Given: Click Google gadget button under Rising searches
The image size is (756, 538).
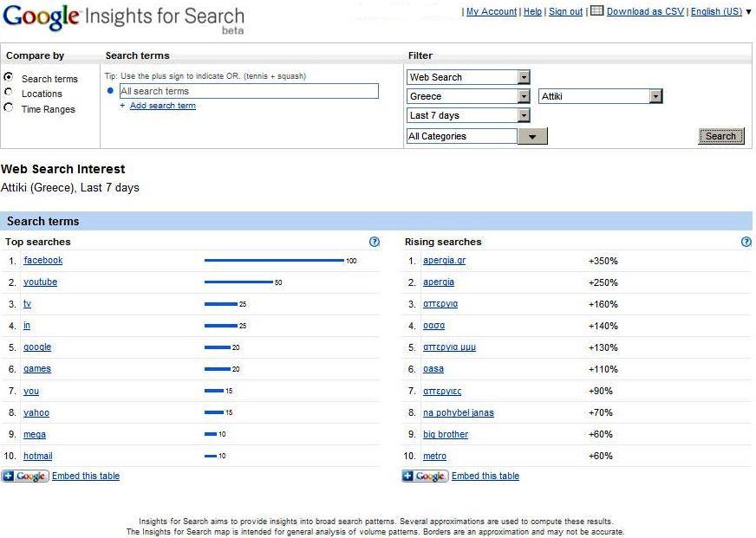Looking at the screenshot, I should [425, 476].
